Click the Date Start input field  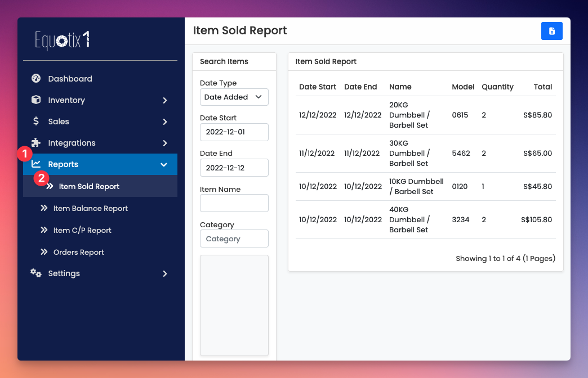pos(234,132)
